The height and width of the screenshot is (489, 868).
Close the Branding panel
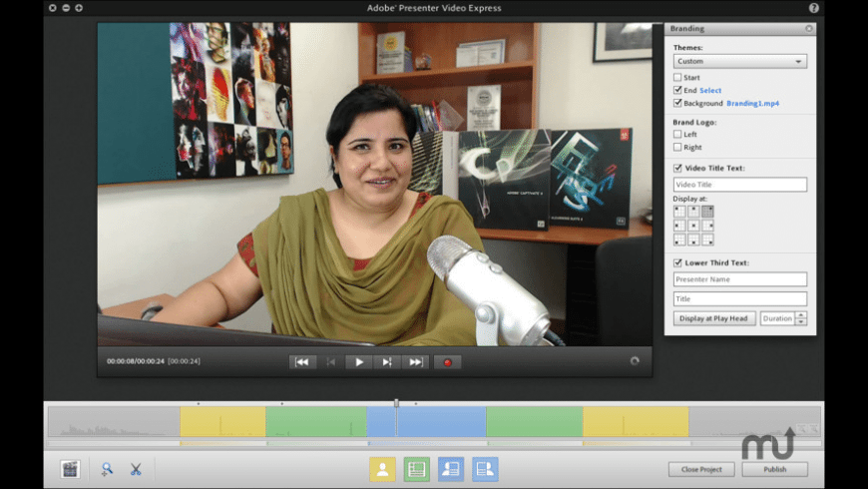(809, 28)
